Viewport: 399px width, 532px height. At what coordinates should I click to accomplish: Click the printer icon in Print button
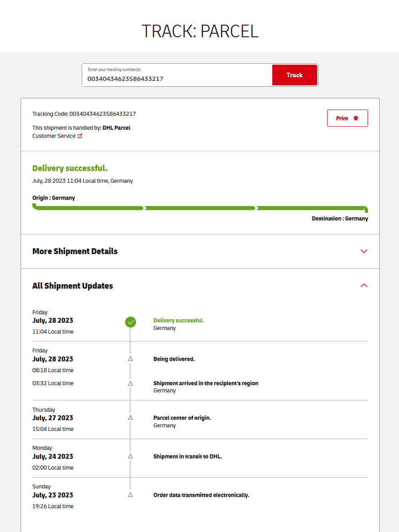[x=356, y=118]
